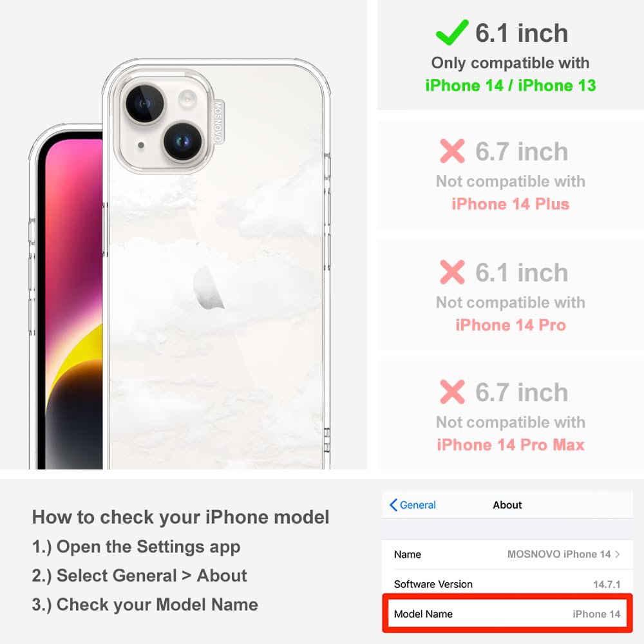Image resolution: width=644 pixels, height=644 pixels.
Task: Click the Apple logo on the phone back
Action: click(x=209, y=287)
